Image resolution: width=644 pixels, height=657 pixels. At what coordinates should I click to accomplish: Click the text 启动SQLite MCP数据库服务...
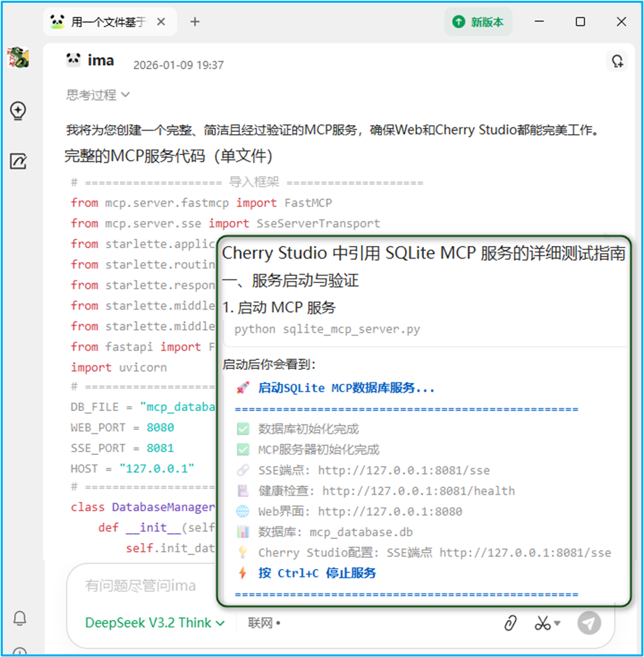click(346, 388)
